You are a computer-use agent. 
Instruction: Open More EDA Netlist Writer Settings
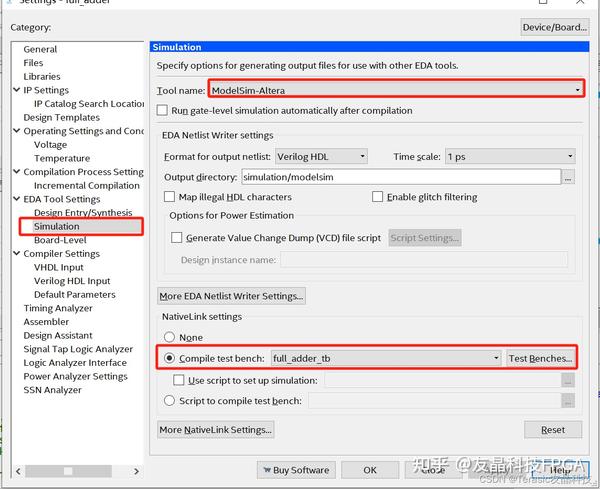click(231, 296)
